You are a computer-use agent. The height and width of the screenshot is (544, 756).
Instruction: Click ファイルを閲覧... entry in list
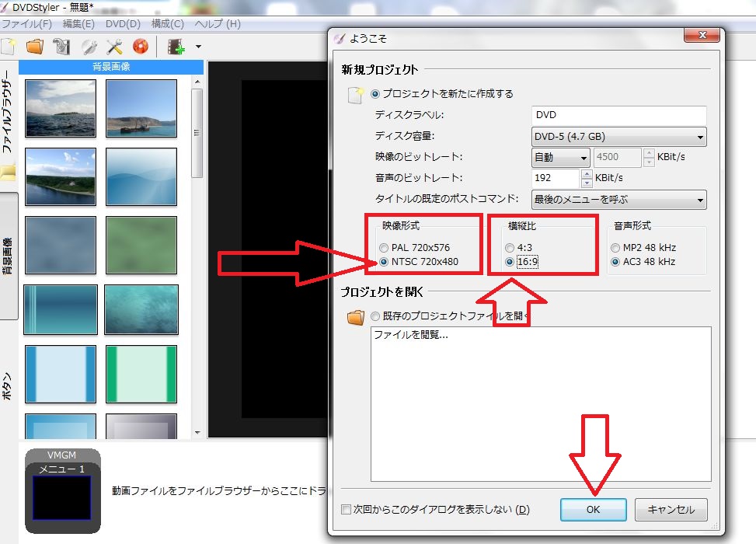pyautogui.click(x=411, y=335)
